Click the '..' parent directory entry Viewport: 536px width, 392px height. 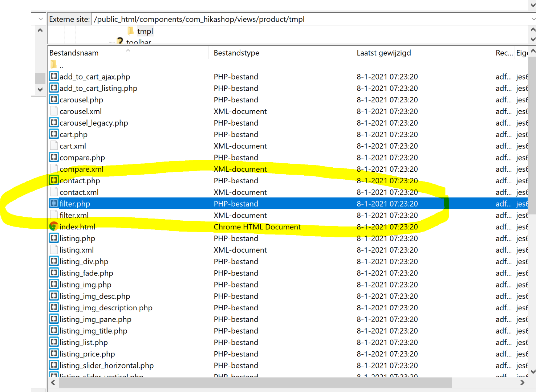point(61,66)
